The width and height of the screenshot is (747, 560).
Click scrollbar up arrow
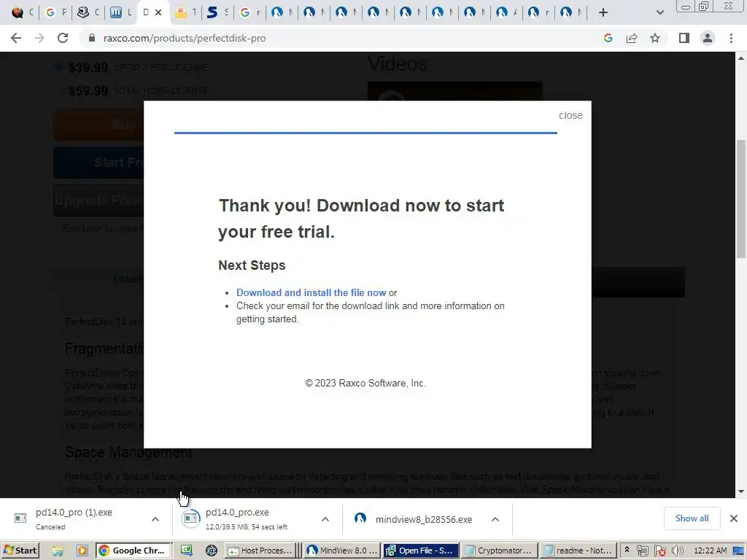(741, 58)
